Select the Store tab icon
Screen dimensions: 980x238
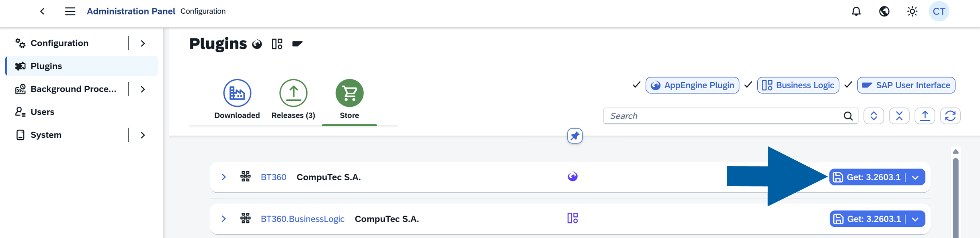(349, 93)
